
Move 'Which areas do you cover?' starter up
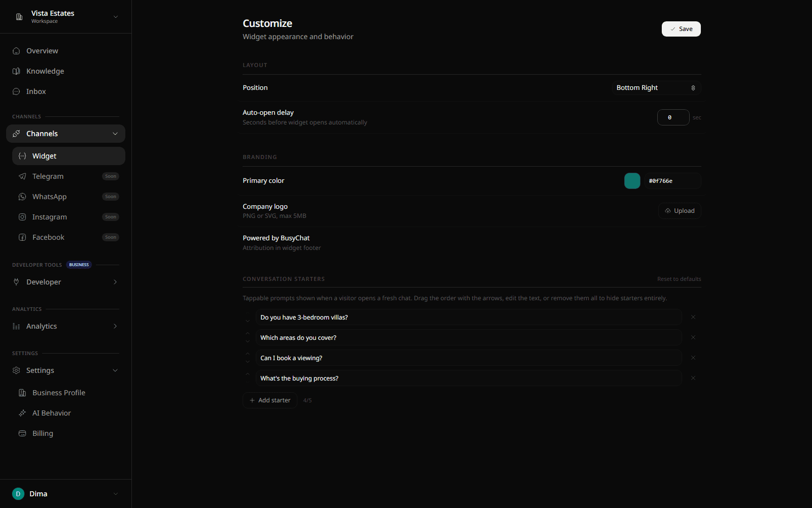(x=248, y=333)
